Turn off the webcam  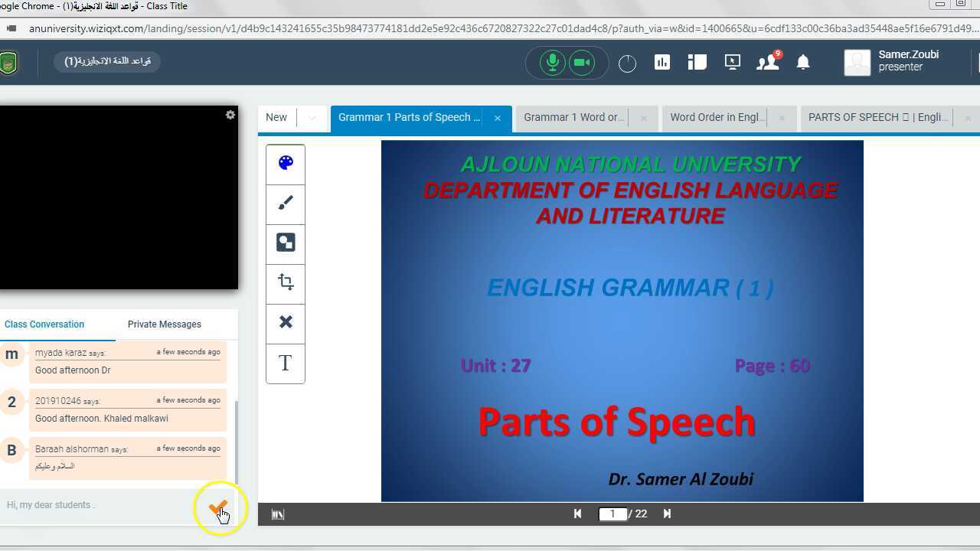583,62
